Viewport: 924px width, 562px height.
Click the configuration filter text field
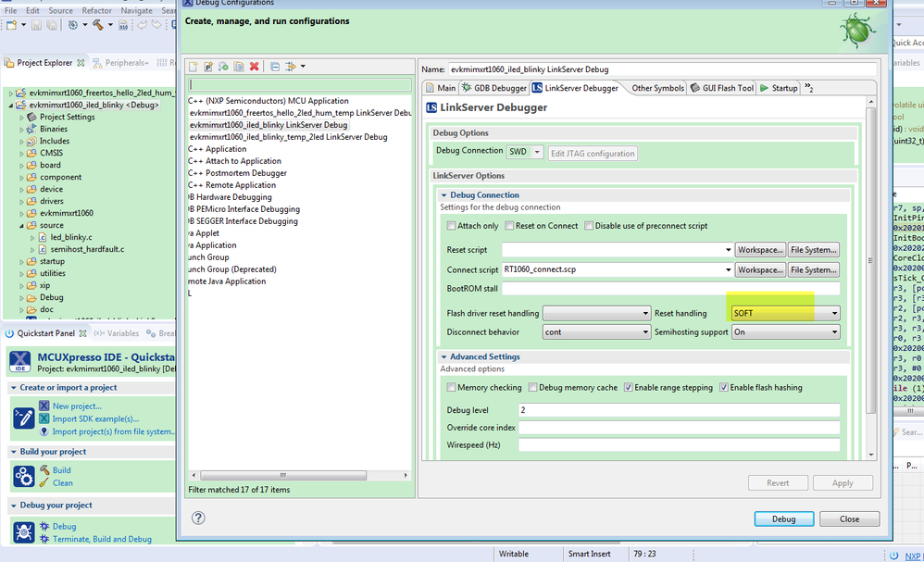click(x=299, y=85)
